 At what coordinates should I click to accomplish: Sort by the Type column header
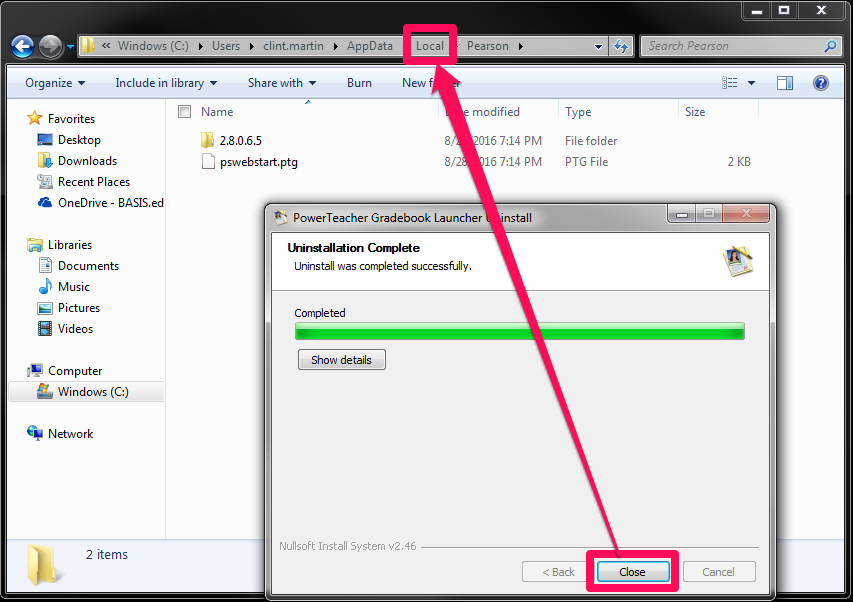click(578, 112)
